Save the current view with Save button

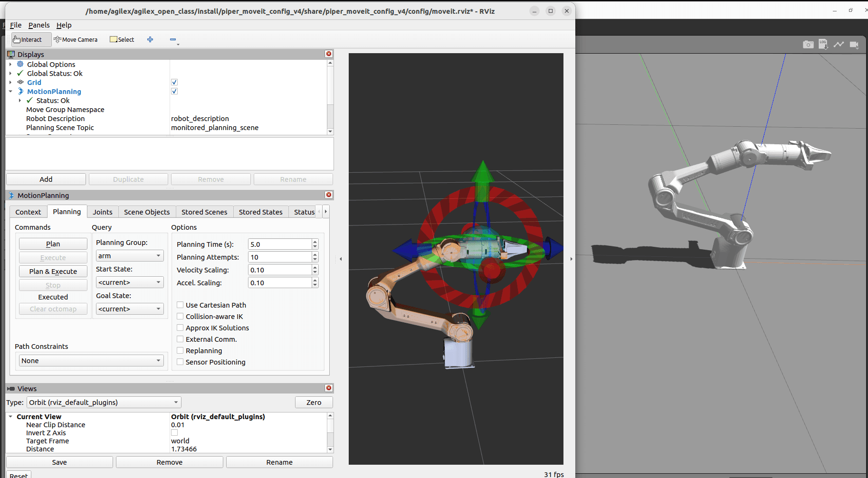click(59, 462)
